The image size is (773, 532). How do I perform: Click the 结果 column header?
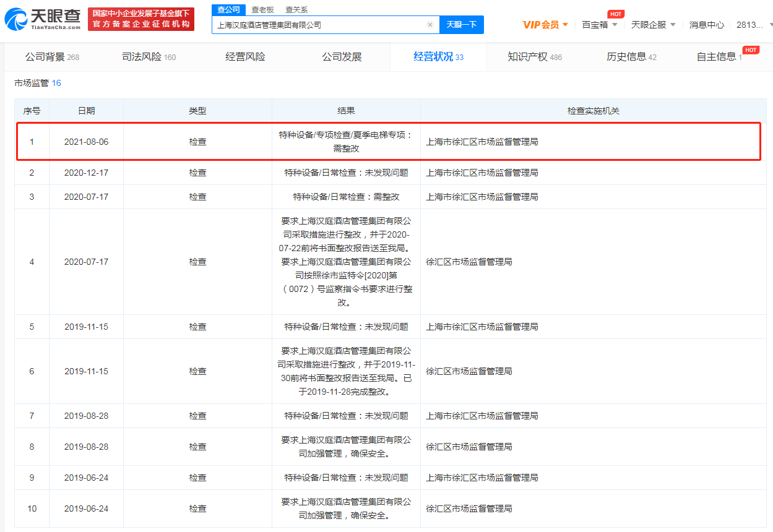click(346, 111)
